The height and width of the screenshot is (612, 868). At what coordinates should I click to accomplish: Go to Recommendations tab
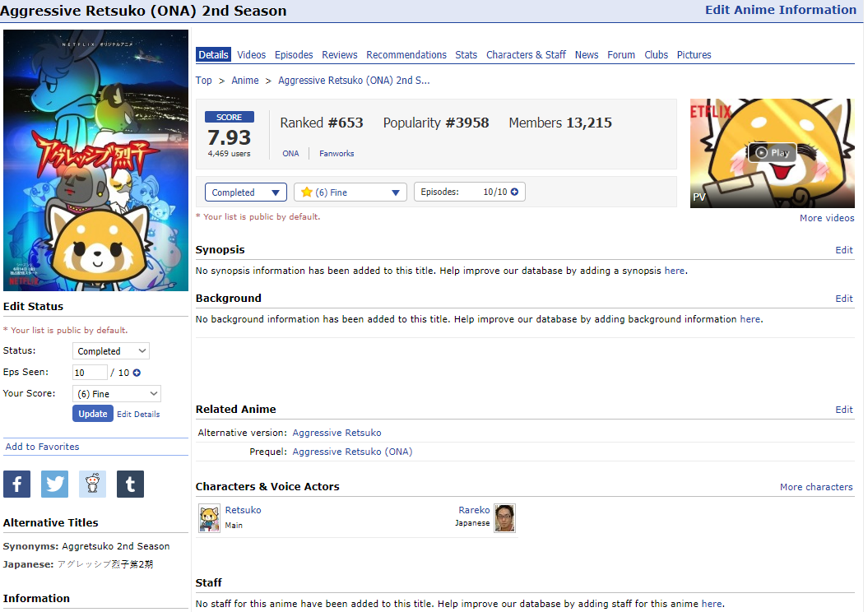406,55
